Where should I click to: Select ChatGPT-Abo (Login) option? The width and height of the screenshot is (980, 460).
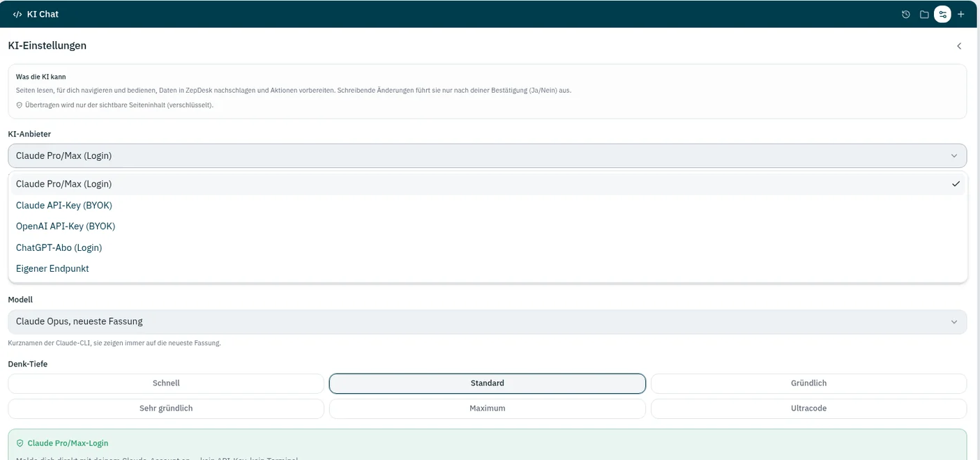click(x=488, y=247)
